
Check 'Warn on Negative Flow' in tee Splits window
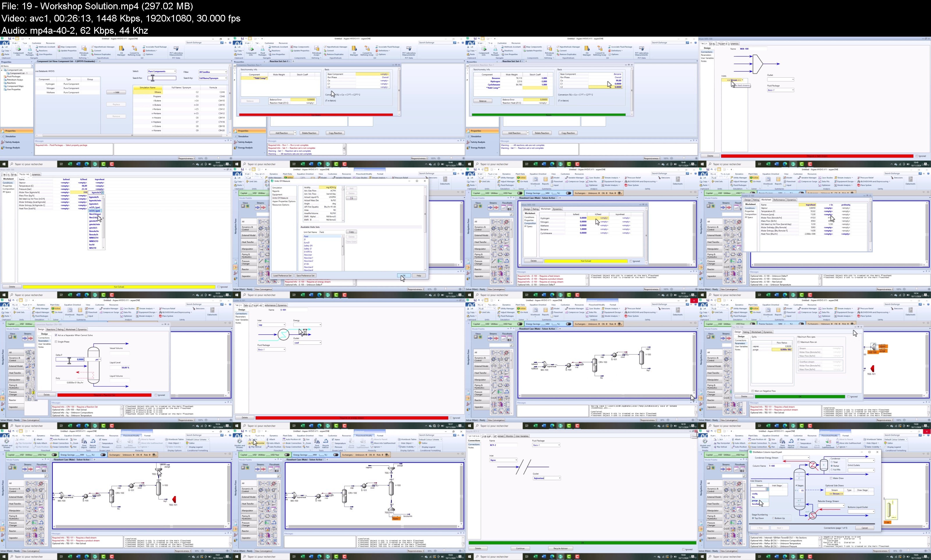point(753,391)
